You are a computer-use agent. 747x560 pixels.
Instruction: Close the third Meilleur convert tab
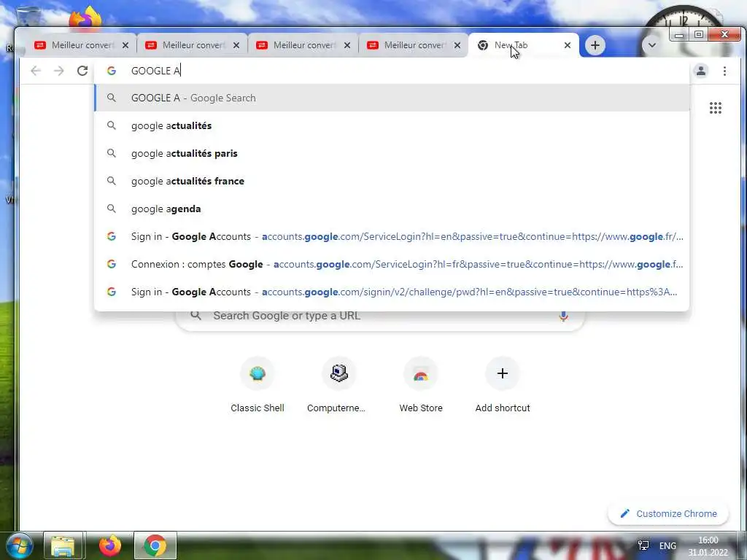click(347, 45)
